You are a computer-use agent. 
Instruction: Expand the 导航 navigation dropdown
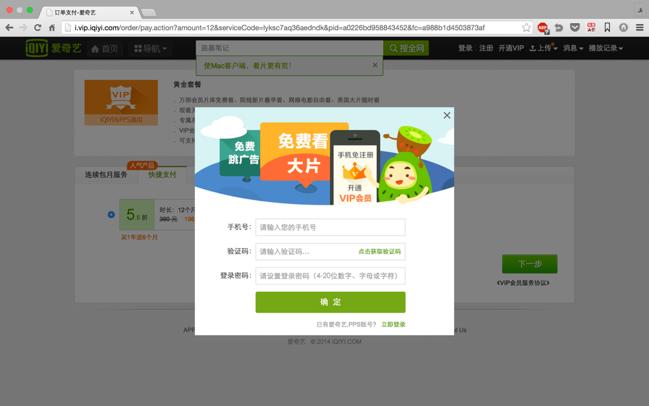coord(150,49)
